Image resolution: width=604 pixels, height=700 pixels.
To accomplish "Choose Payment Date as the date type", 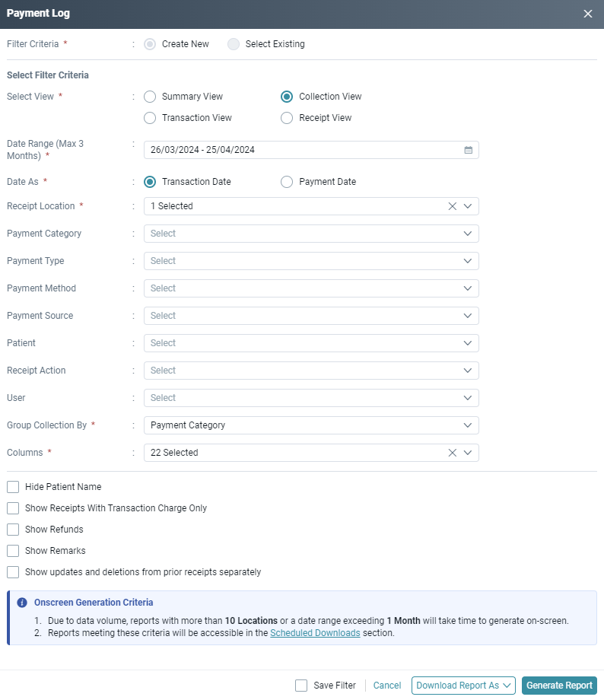I will tap(287, 181).
